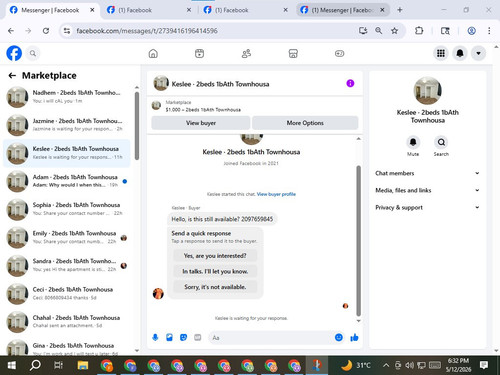The image size is (500, 375).
Task: Open Chrome profile avatar icon
Action: [471, 31]
